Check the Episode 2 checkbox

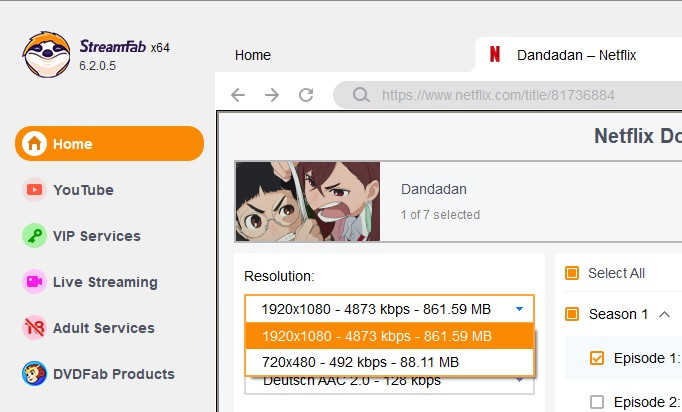coord(597,402)
